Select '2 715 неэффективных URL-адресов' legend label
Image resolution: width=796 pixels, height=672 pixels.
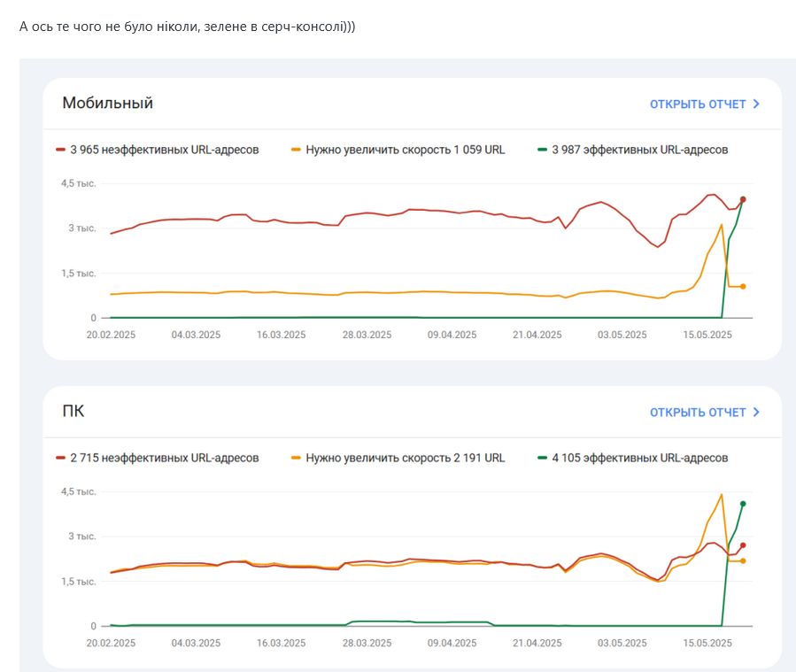pyautogui.click(x=164, y=459)
